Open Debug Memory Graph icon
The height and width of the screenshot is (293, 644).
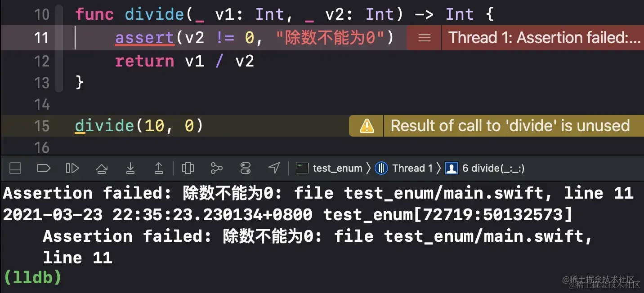217,169
